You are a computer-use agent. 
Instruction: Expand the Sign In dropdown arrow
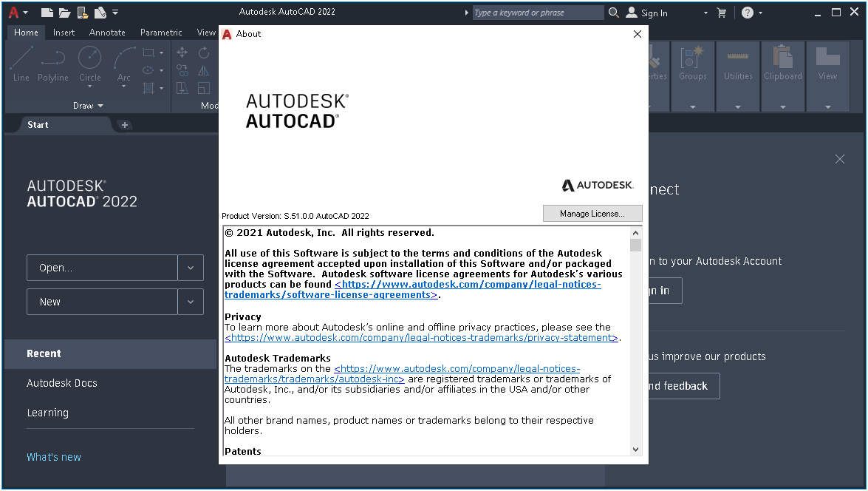click(x=705, y=13)
